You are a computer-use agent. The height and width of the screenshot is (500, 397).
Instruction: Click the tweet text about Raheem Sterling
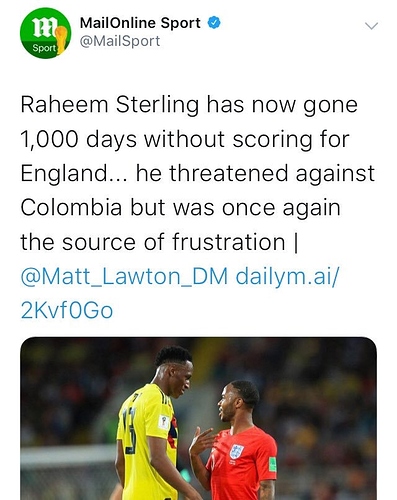[198, 173]
